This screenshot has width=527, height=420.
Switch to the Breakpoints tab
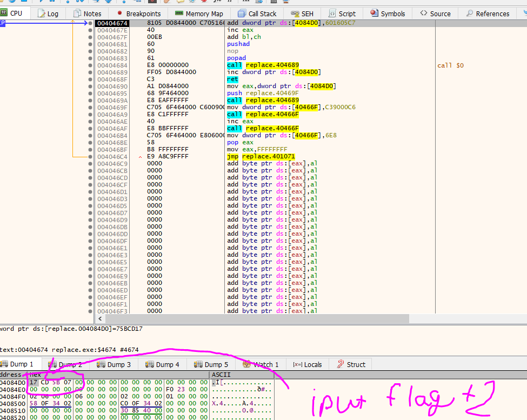(139, 14)
